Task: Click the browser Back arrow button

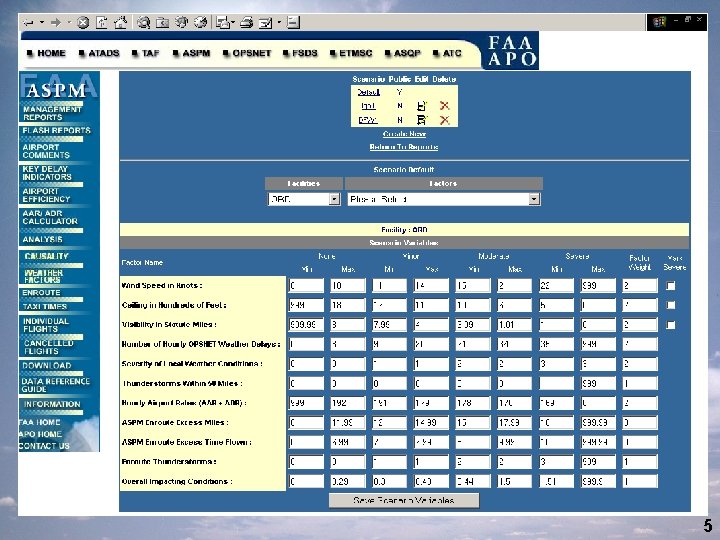Action: (28, 22)
